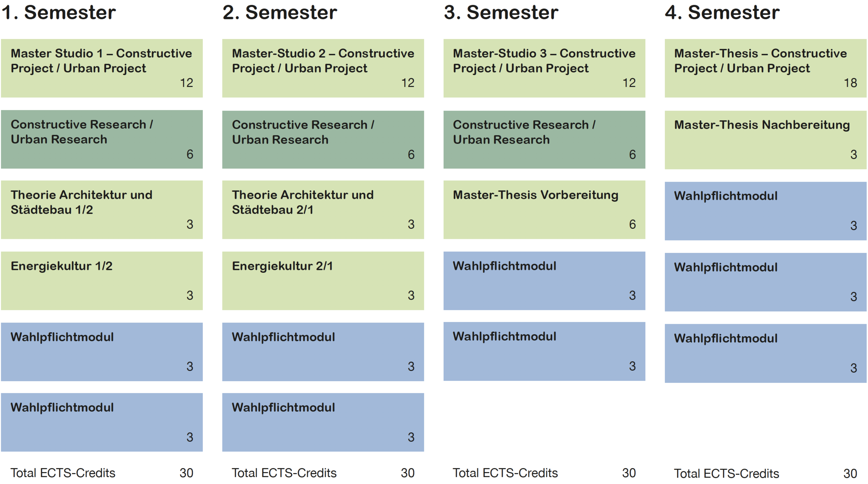Select the 4. Semester heading
Image resolution: width=868 pixels, height=484 pixels.
(x=722, y=13)
